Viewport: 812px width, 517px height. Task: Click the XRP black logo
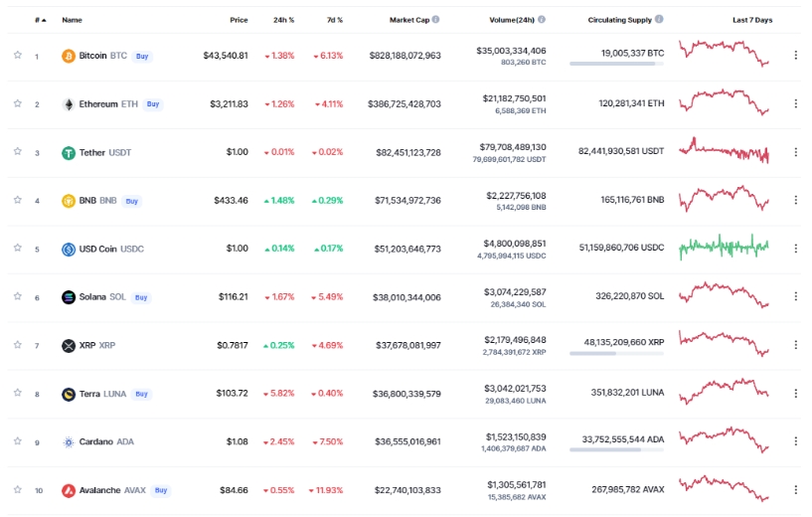tap(69, 346)
